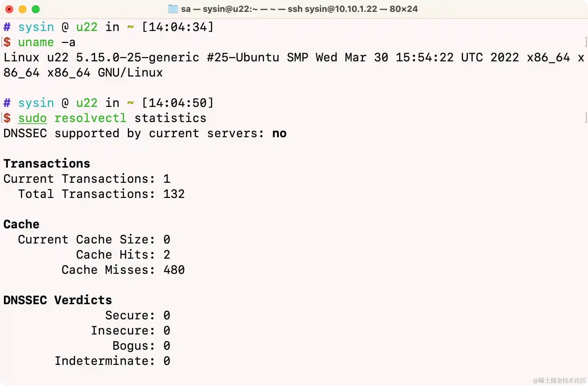The height and width of the screenshot is (386, 588).
Task: Click the Indeterminate: 0 verdict line
Action: (112, 361)
